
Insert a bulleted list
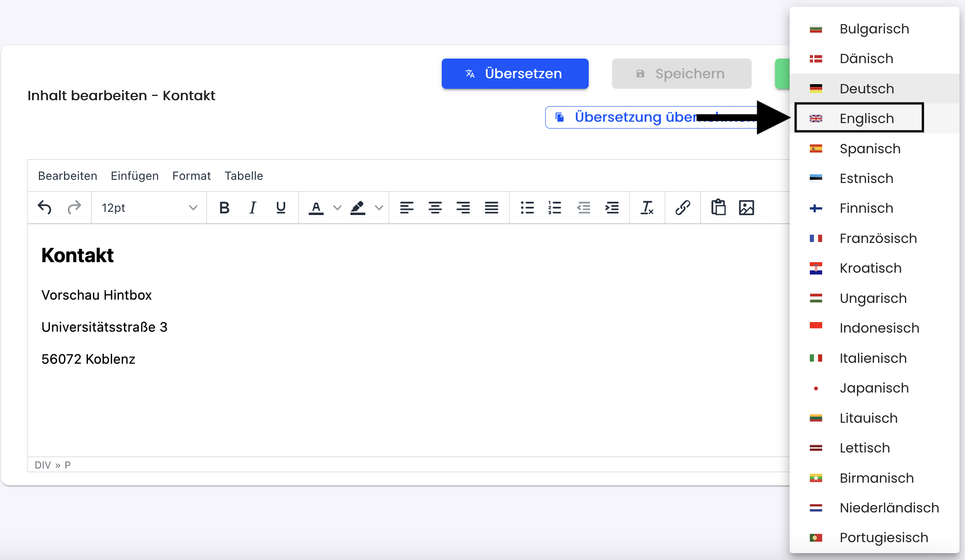coord(527,208)
